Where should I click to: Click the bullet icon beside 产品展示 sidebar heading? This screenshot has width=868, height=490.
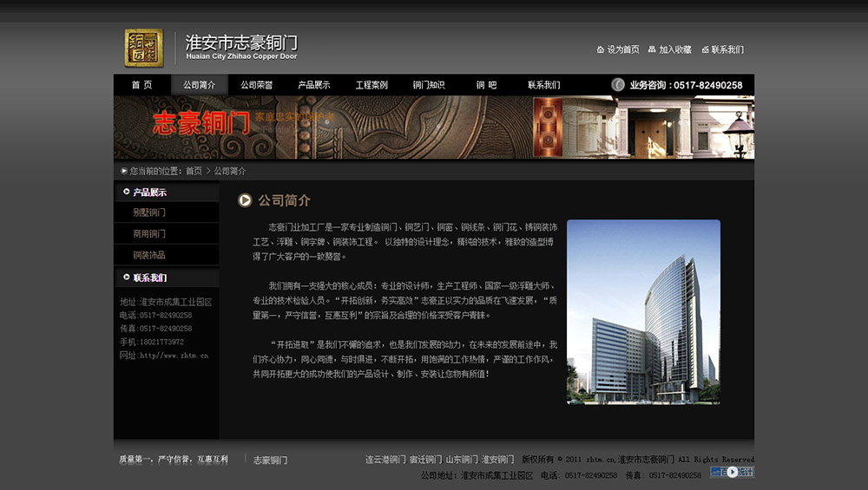[x=127, y=192]
